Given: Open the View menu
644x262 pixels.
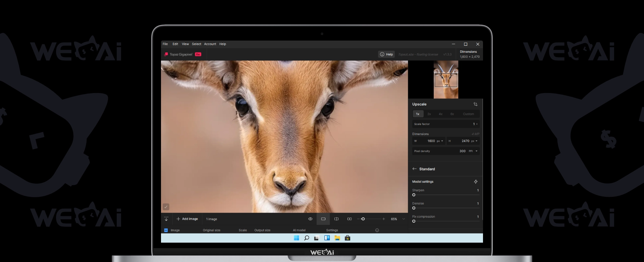Looking at the screenshot, I should pos(185,44).
